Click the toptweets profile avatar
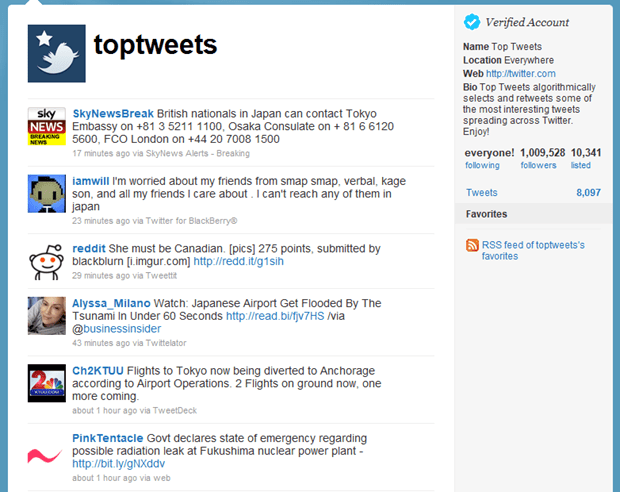620x492 pixels. pyautogui.click(x=56, y=53)
